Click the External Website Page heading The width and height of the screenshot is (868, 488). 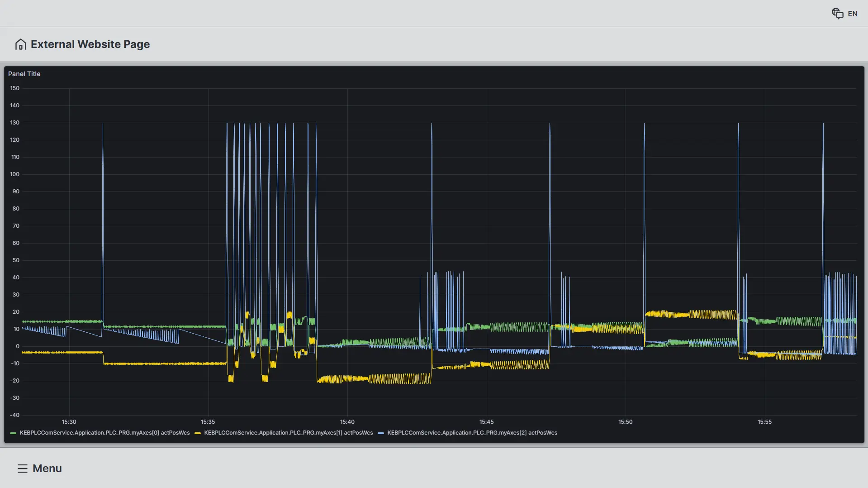90,44
